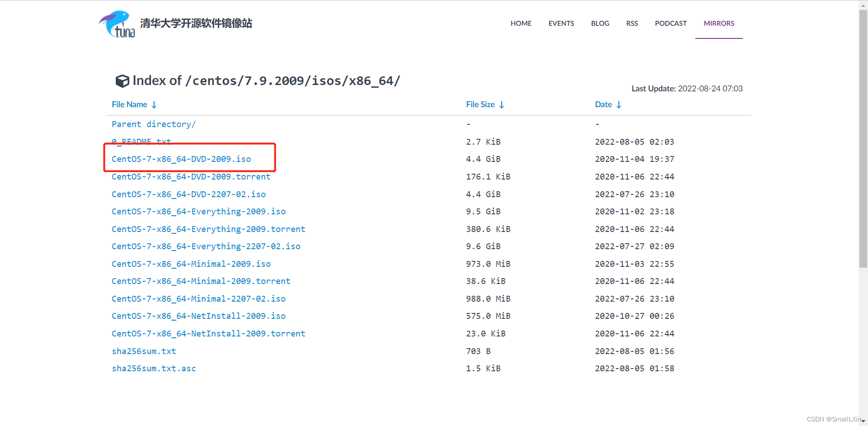Click the 575.0 MiB file size

point(488,316)
